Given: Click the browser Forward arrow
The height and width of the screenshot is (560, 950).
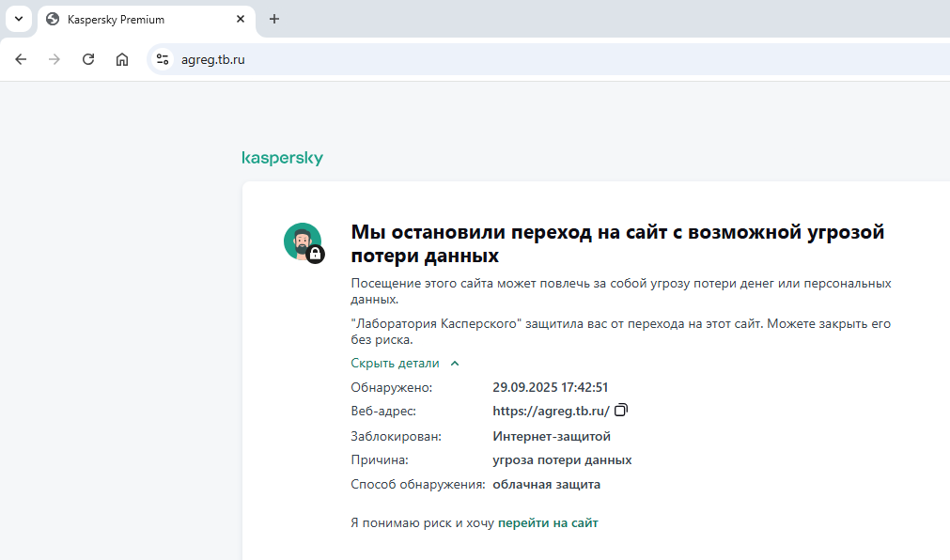Looking at the screenshot, I should 55,59.
